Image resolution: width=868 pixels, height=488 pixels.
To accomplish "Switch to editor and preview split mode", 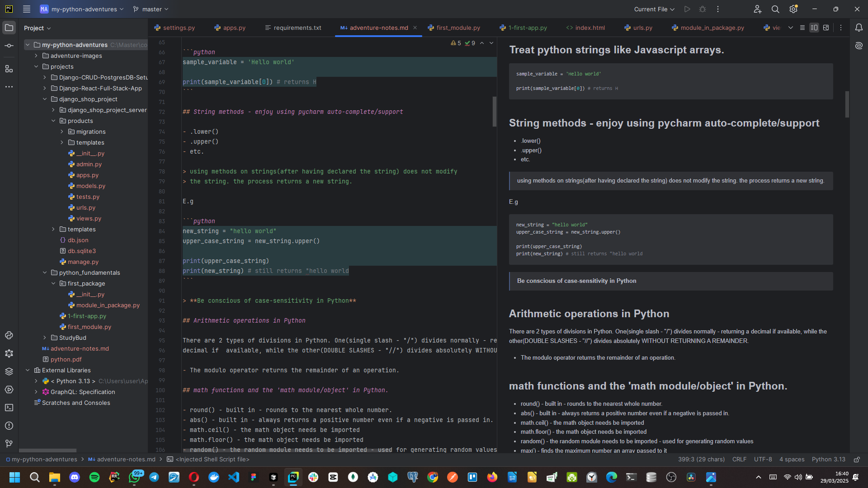I will pos(814,28).
